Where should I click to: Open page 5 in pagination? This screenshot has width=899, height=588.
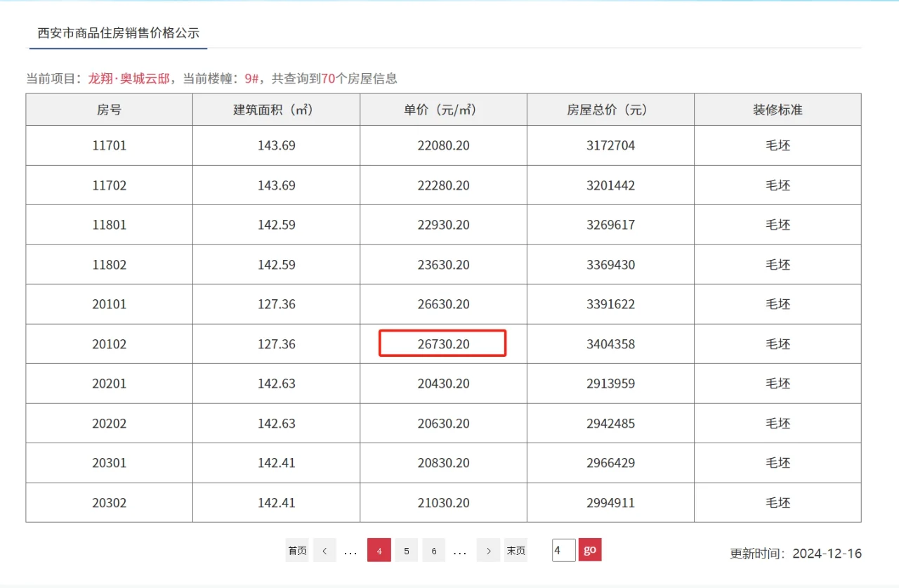coord(407,551)
